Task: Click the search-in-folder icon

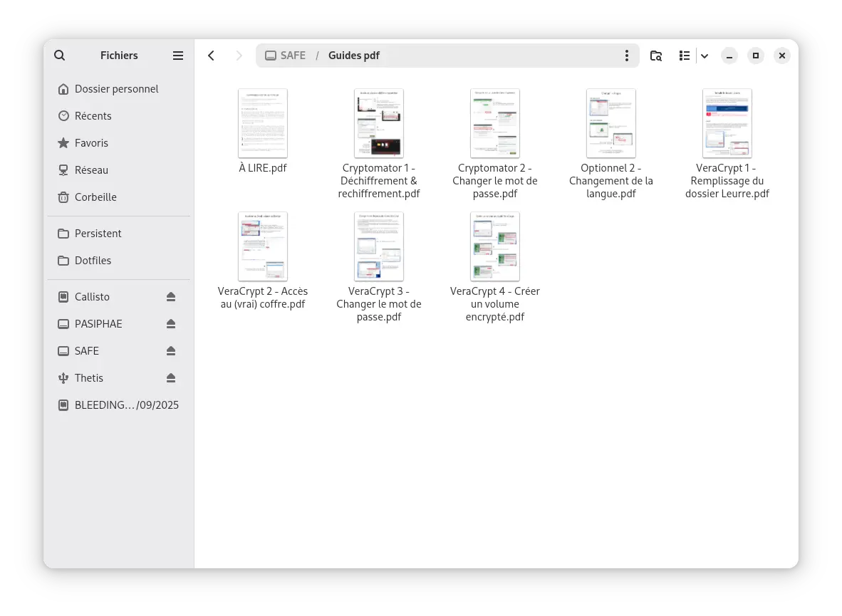Action: [655, 56]
